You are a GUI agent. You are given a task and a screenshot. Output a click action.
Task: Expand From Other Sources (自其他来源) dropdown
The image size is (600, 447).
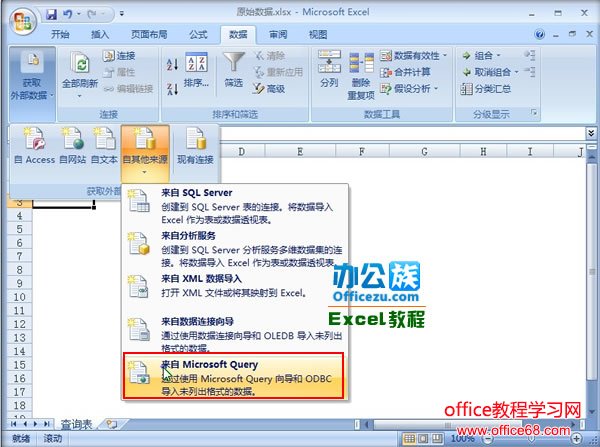[145, 153]
